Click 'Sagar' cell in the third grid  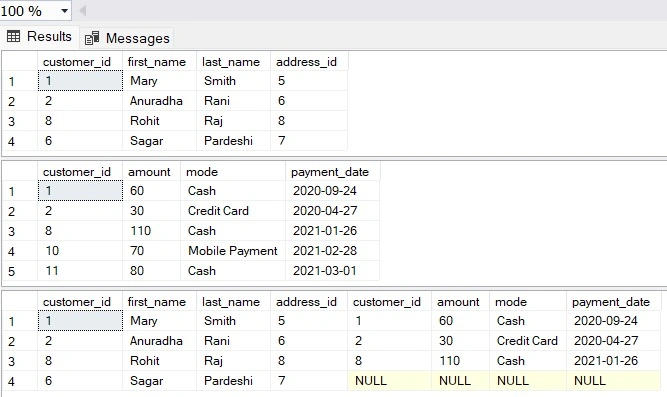coord(159,381)
